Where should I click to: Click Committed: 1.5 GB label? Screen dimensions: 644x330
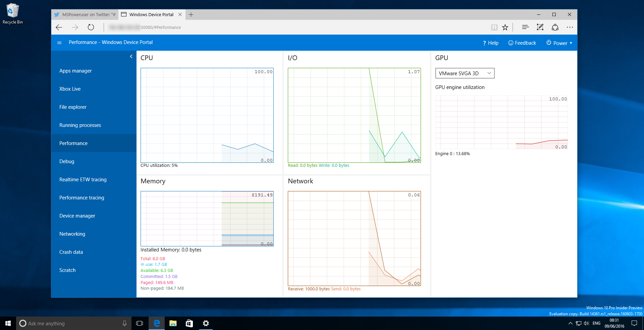(159, 277)
